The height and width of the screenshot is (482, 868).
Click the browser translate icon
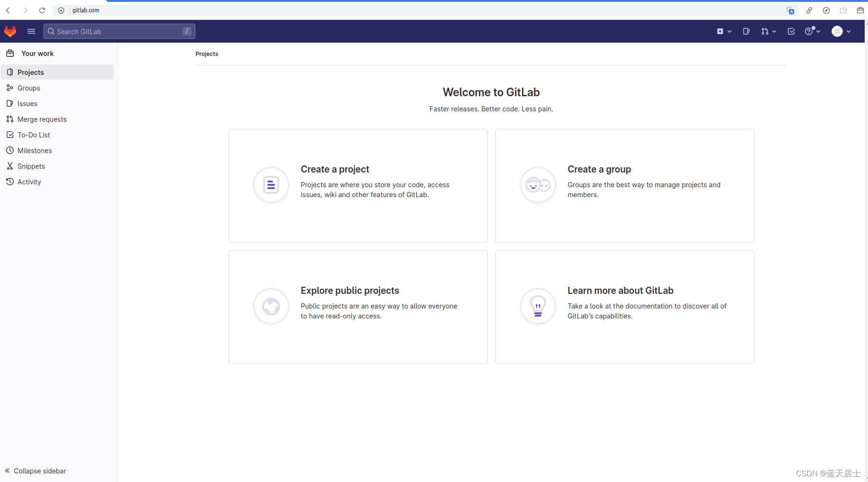click(x=790, y=10)
